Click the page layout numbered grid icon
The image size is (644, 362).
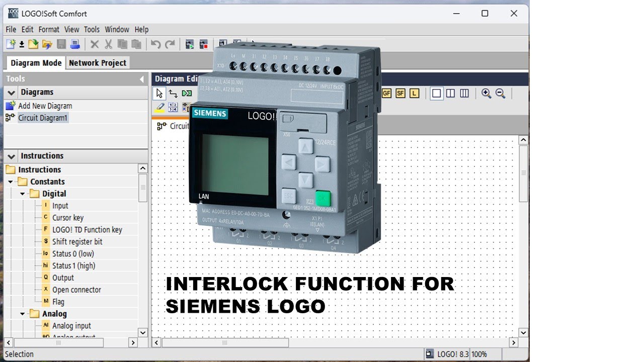(173, 107)
